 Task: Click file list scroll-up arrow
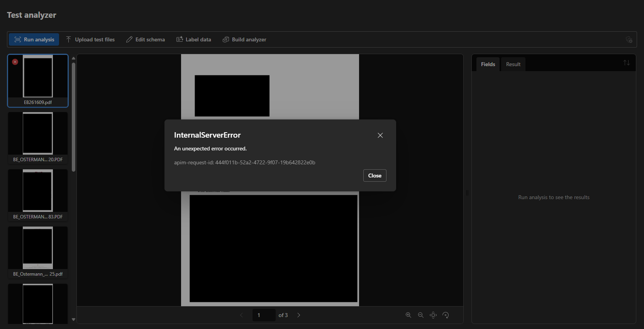[x=73, y=58]
